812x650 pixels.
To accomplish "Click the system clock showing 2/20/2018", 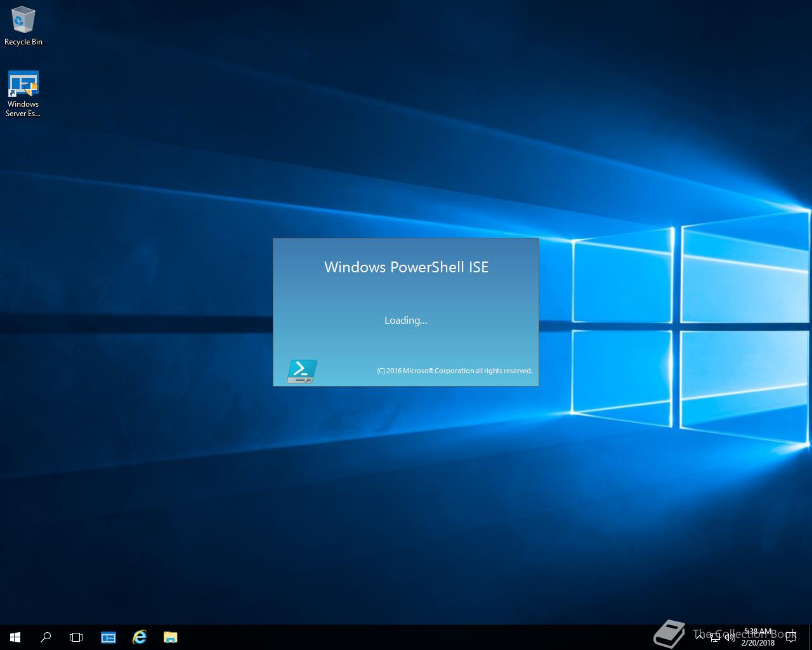I will pos(758,637).
